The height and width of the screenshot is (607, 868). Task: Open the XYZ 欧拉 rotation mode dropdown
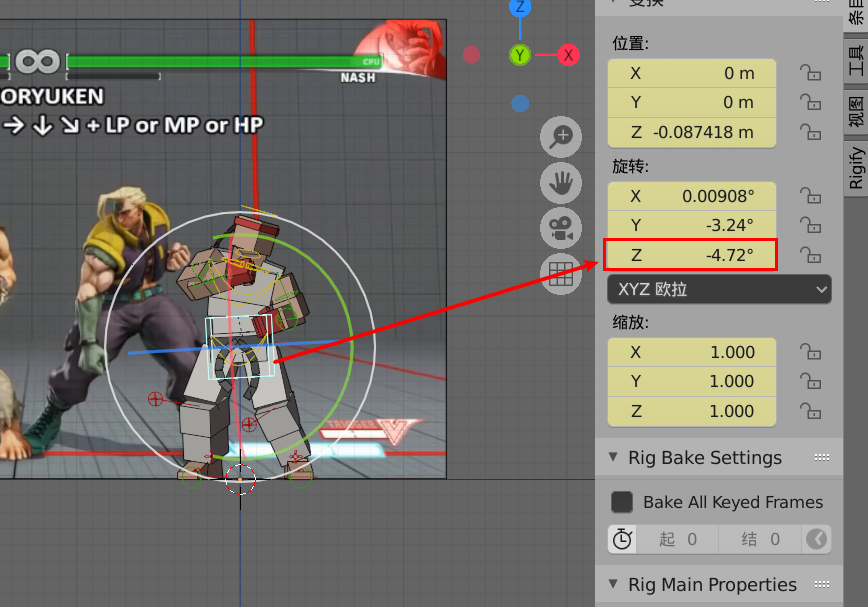tap(719, 289)
